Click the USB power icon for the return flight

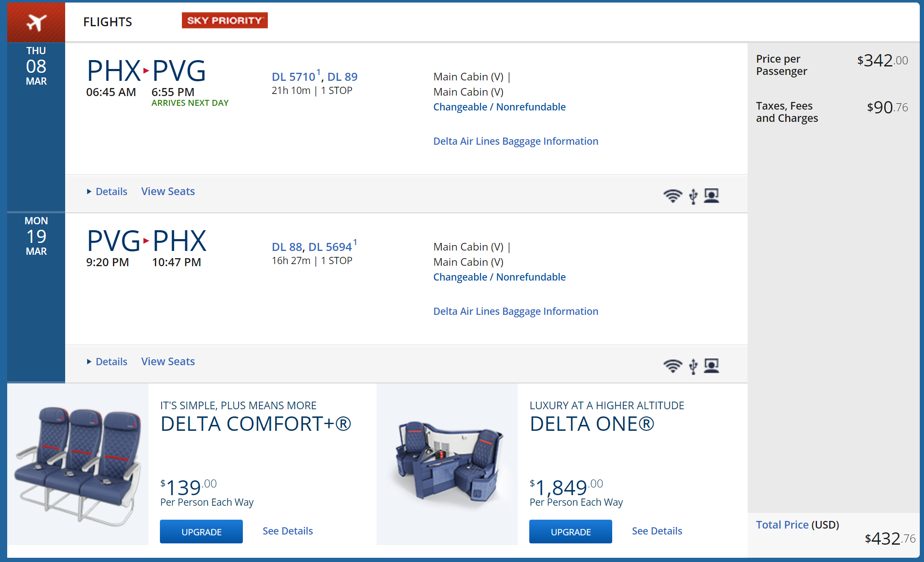pos(693,366)
